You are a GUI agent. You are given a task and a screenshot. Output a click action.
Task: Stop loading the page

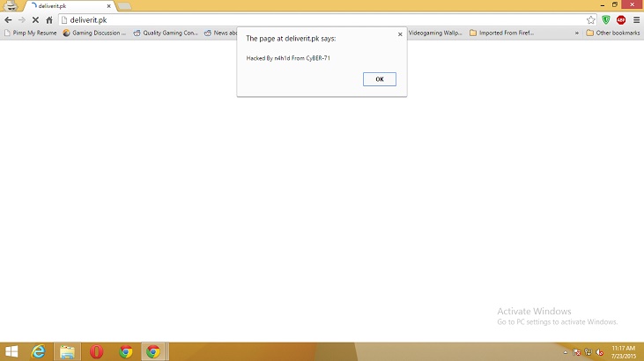[x=34, y=19]
